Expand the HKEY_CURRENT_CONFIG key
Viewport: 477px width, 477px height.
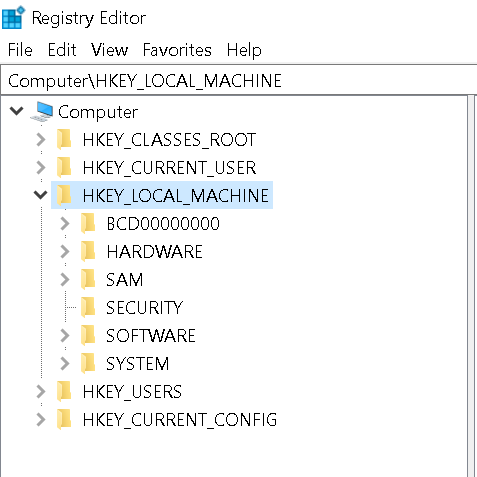point(41,420)
